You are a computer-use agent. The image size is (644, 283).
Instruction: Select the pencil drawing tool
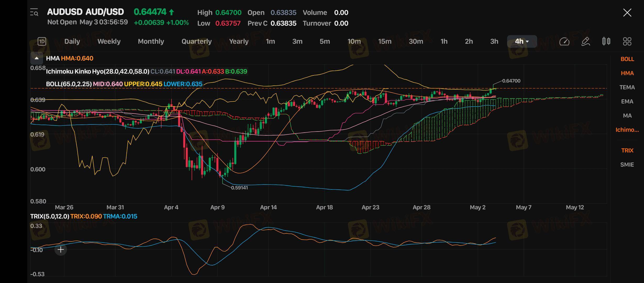585,41
